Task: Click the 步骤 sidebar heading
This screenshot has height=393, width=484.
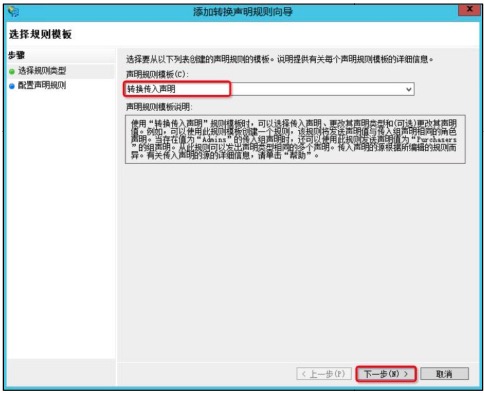Action: pos(17,55)
